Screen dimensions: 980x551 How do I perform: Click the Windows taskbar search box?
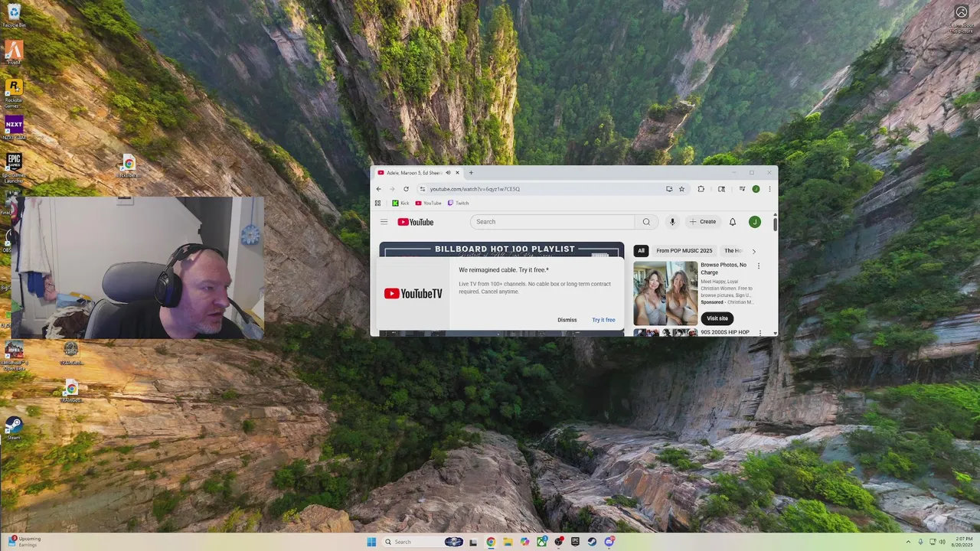tap(423, 542)
